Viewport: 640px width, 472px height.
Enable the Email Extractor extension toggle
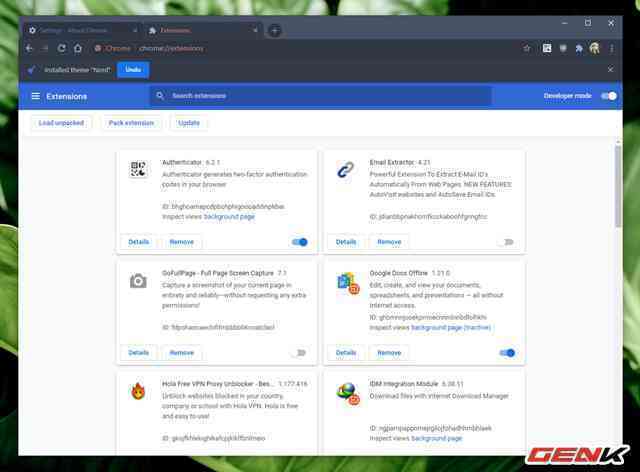507,242
